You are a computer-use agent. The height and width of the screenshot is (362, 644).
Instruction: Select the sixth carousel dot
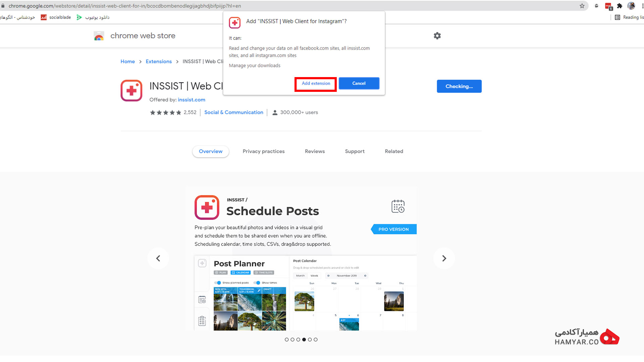[316, 340]
